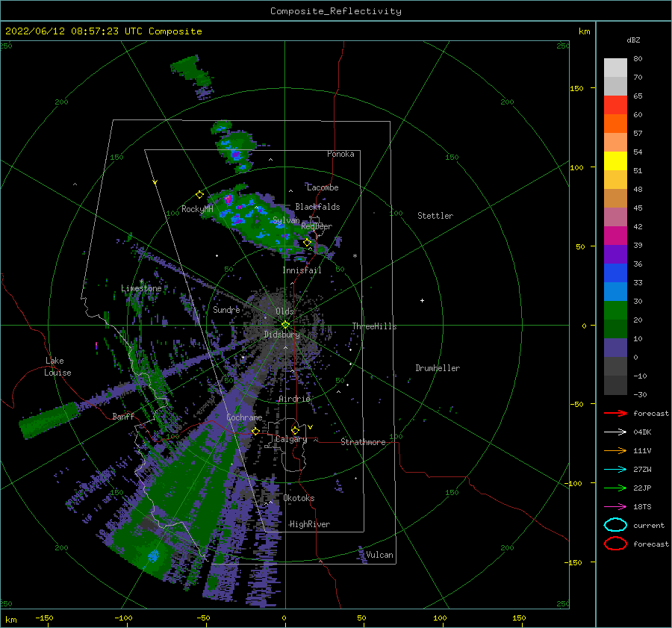This screenshot has height=628, width=672.
Task: Click the ThreeHills city label
Action: [374, 326]
